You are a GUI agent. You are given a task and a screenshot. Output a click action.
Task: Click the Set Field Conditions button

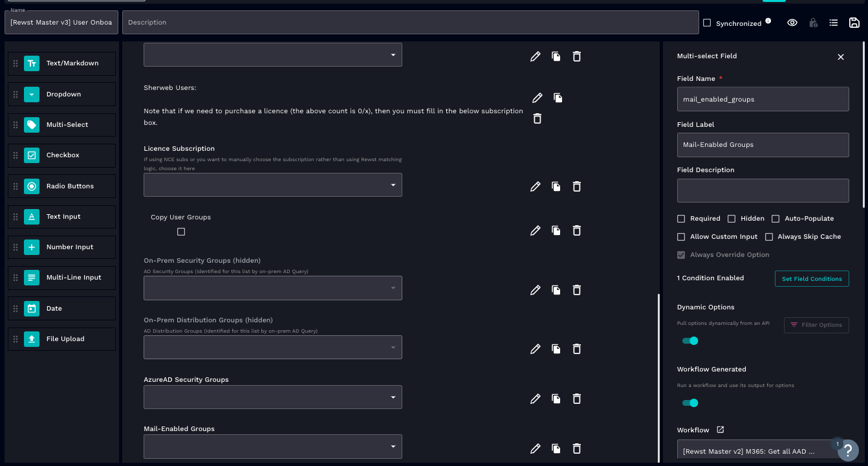click(x=812, y=279)
